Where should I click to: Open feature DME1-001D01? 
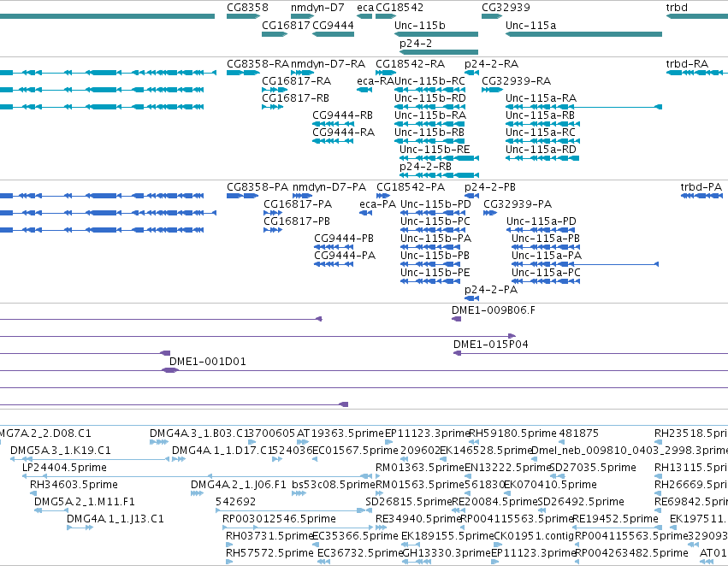pos(208,362)
